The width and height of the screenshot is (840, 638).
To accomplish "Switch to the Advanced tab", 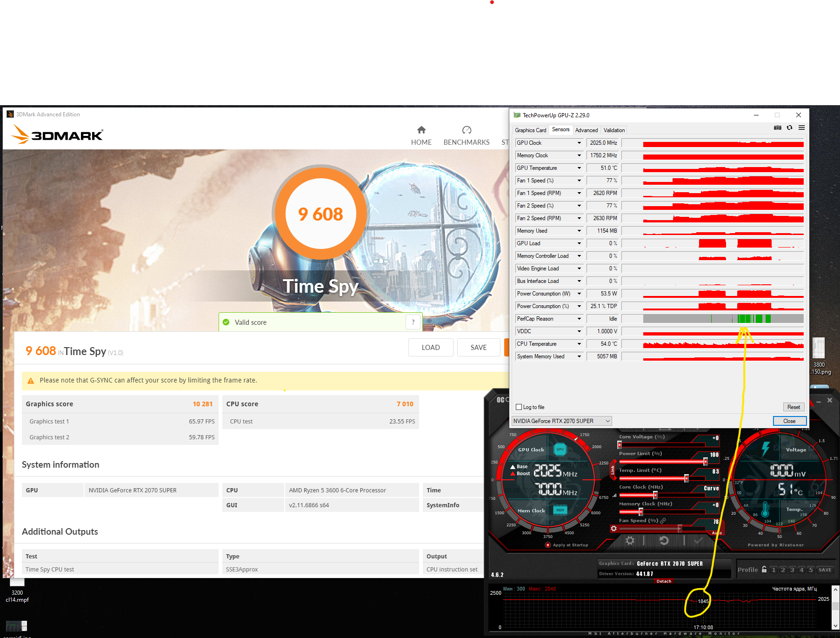I will [x=587, y=130].
